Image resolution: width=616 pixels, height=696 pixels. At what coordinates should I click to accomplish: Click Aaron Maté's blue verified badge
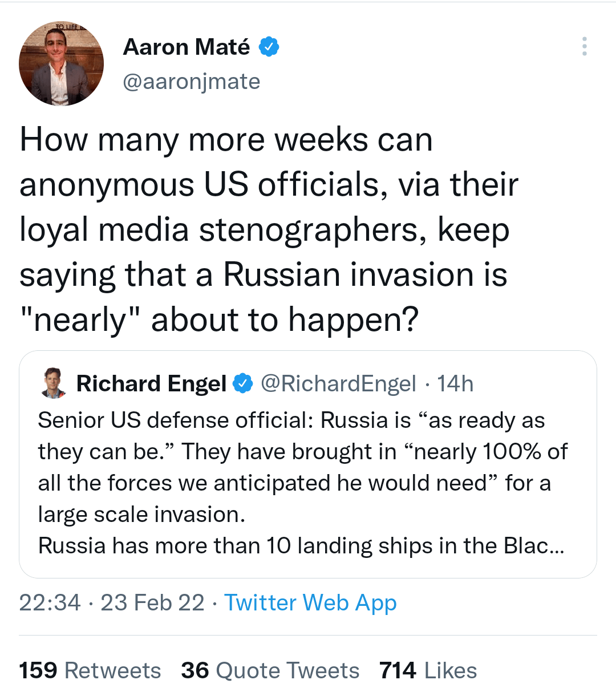click(x=269, y=47)
